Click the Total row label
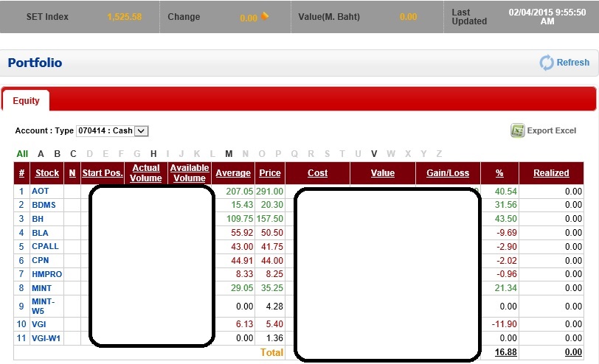 tap(271, 352)
